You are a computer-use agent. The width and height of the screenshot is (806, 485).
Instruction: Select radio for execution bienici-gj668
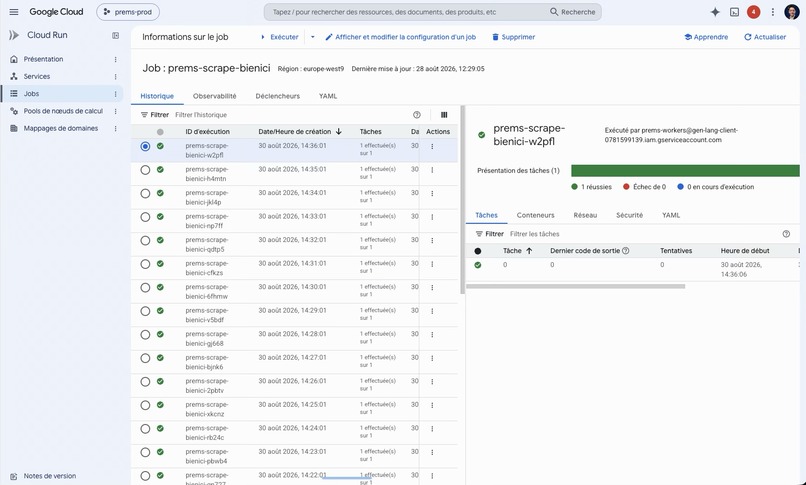point(145,335)
